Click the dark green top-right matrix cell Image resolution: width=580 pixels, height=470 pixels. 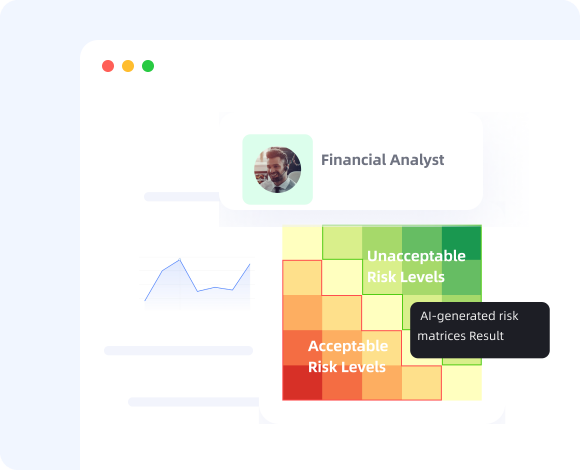click(462, 243)
